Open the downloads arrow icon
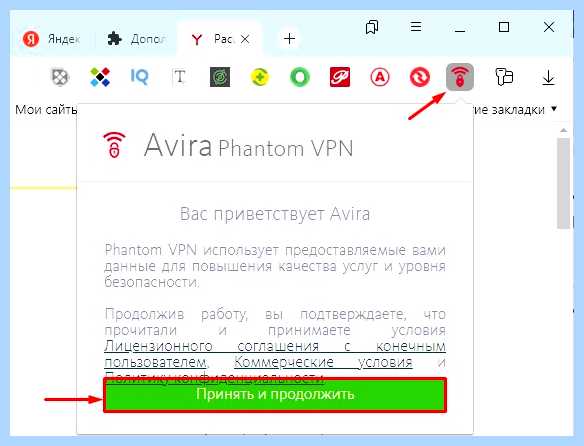The image size is (584, 446). click(548, 78)
